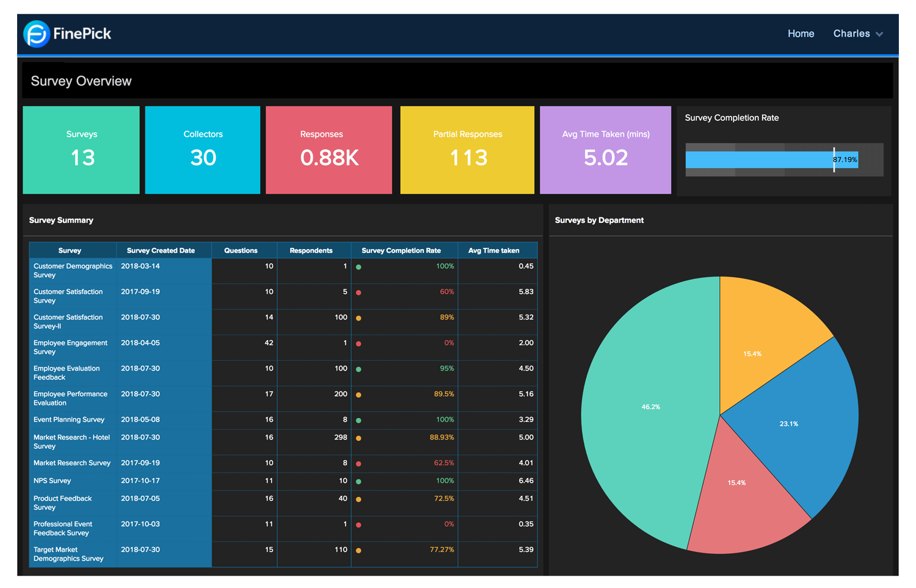Click the green status dot for Customer Demographics Survey

coord(358,266)
